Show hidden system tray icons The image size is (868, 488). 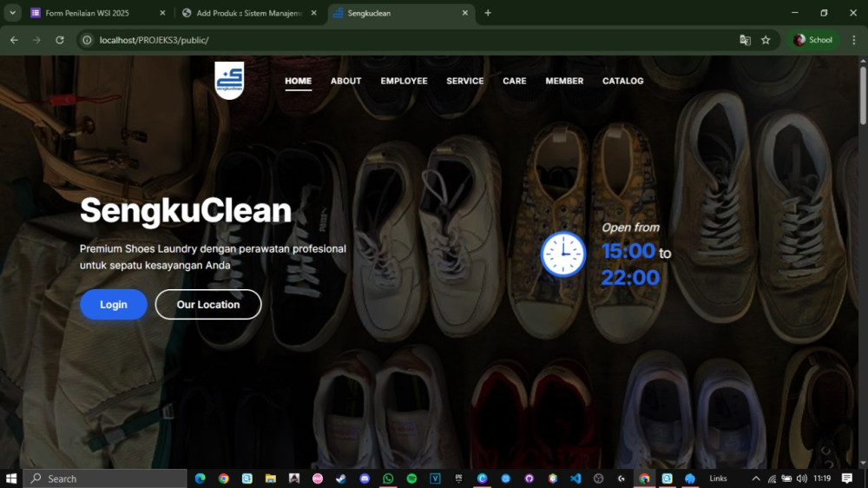[755, 478]
